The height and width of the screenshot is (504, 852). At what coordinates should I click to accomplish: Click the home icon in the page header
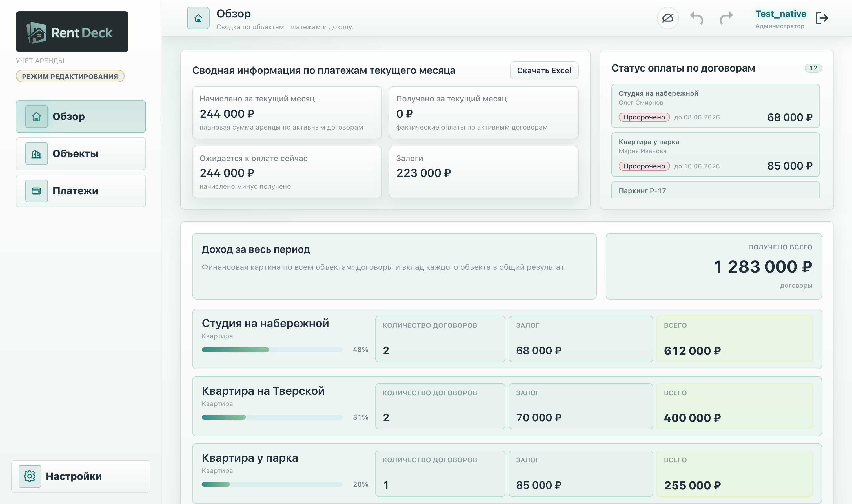point(198,18)
